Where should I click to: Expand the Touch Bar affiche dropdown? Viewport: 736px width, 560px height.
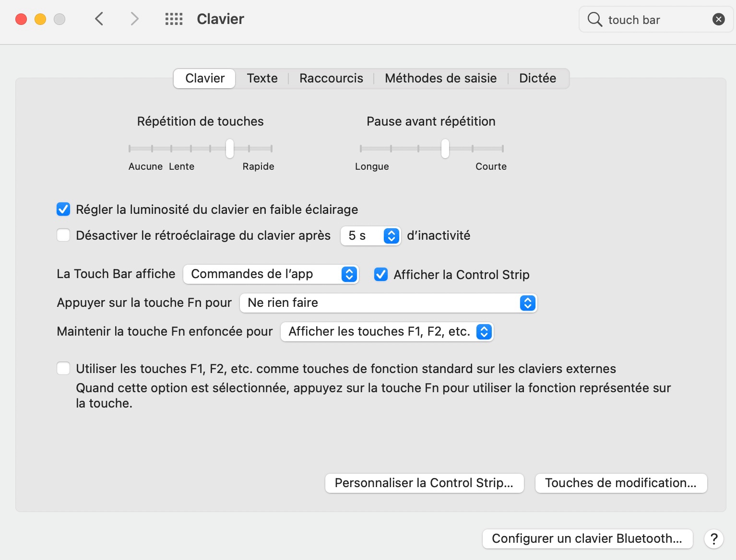pos(271,274)
